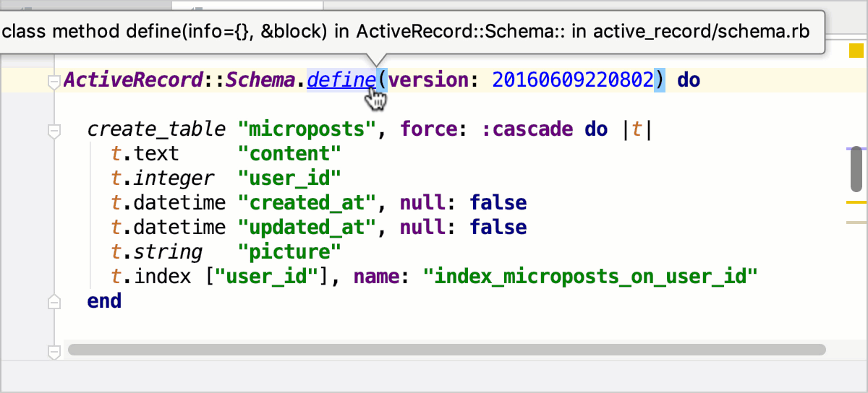Click the fold marker below the end line
Screen dimensions: 868x393
(x=54, y=352)
